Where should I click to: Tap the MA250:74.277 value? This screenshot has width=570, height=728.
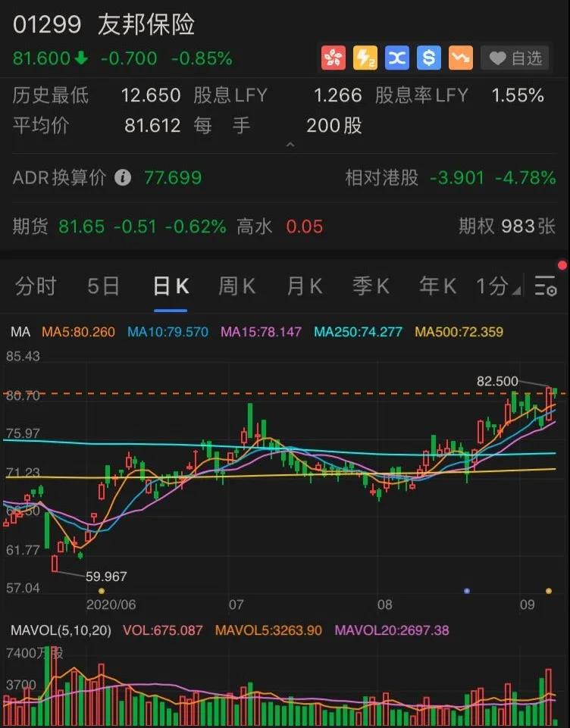pyautogui.click(x=359, y=332)
